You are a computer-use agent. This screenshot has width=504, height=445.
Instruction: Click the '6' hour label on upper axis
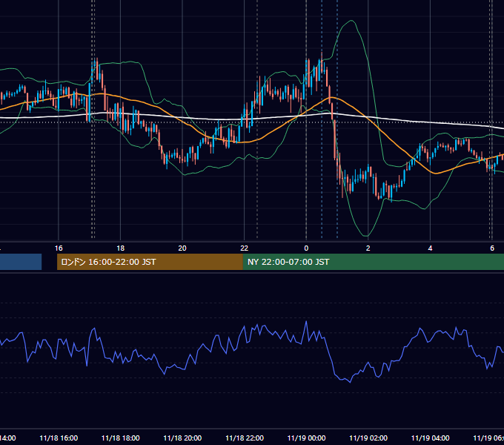tap(492, 248)
